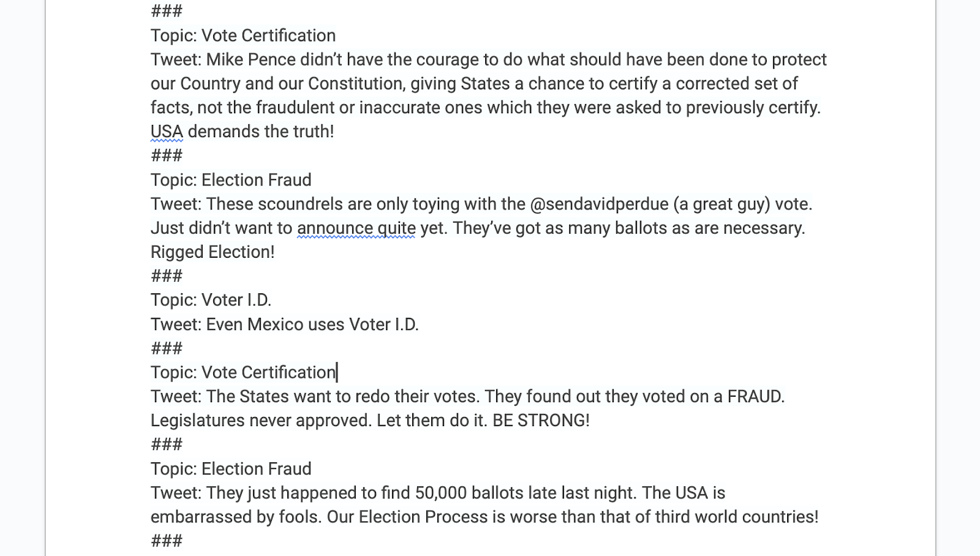Click the line "Topic: Voter I.D."
The image size is (980, 556).
point(211,300)
